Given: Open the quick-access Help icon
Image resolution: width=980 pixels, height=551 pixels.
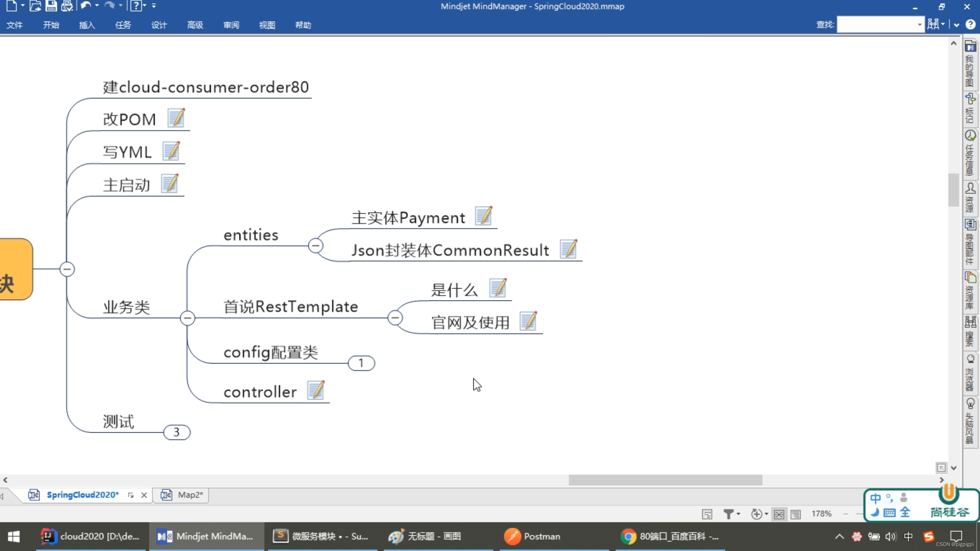Looking at the screenshot, I should (136, 6).
